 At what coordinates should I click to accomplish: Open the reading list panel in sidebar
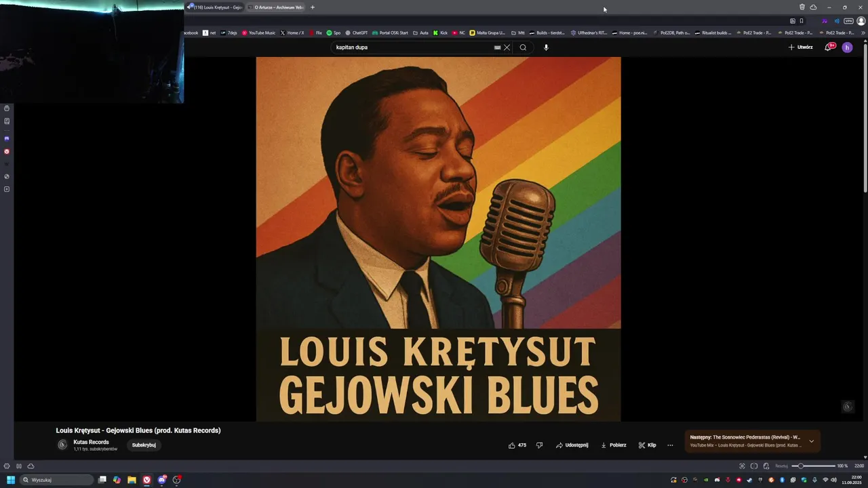[x=7, y=121]
